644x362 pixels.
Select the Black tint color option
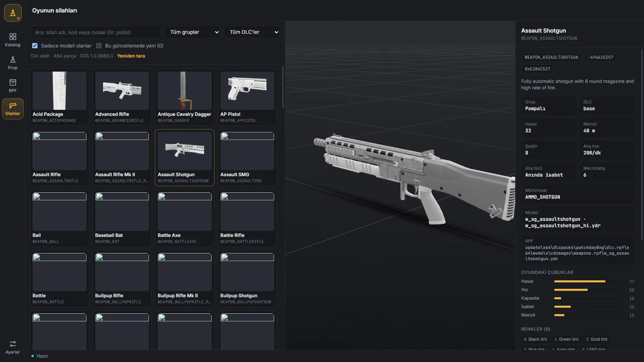pyautogui.click(x=535, y=339)
